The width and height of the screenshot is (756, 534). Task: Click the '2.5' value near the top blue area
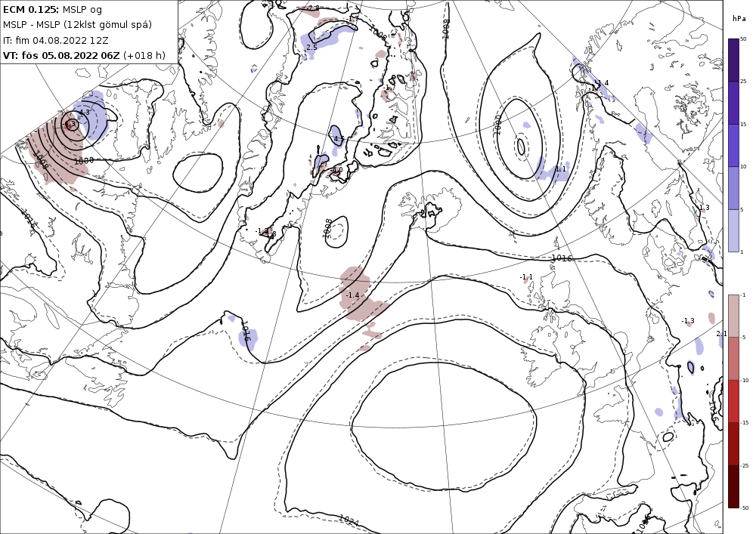[312, 47]
